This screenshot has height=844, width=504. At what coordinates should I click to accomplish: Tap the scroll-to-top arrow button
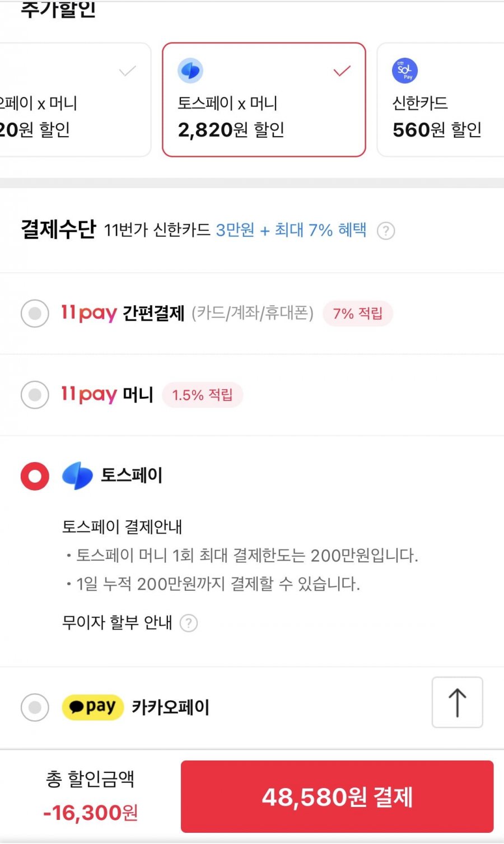coord(457,702)
